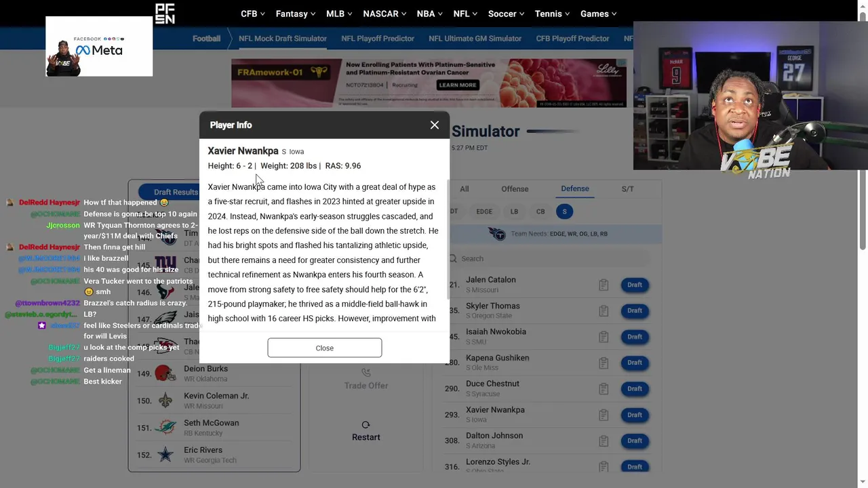Filter by LB position
The height and width of the screenshot is (488, 868).
click(514, 211)
